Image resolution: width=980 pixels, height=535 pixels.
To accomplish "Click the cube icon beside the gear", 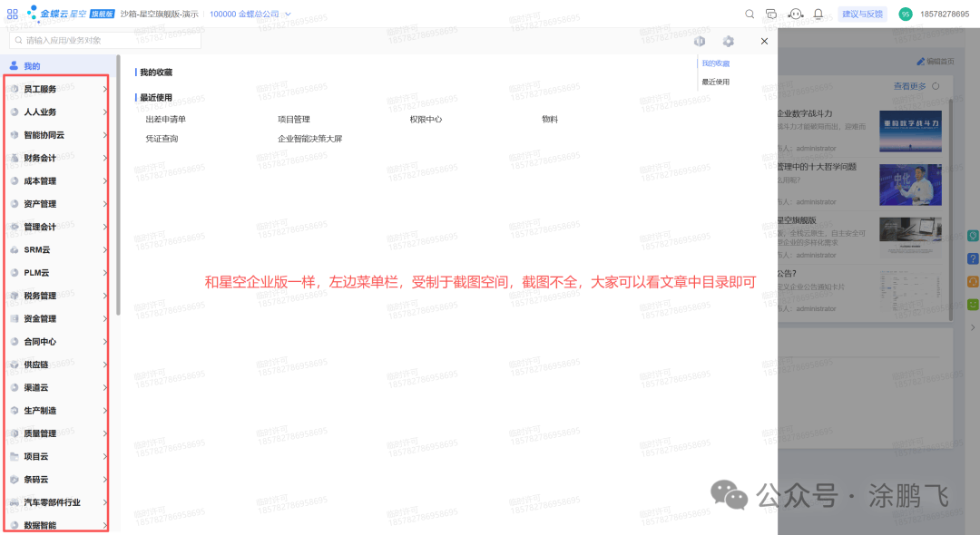I will (700, 41).
